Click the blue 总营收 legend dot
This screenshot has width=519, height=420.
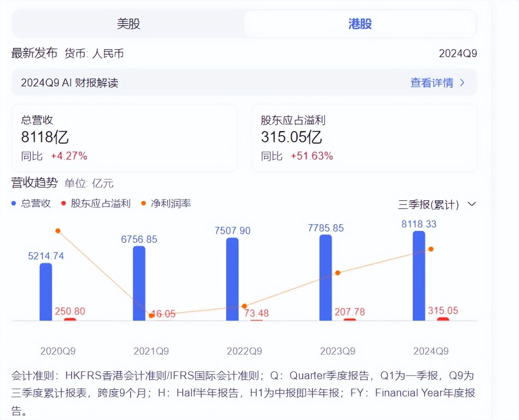pos(14,203)
